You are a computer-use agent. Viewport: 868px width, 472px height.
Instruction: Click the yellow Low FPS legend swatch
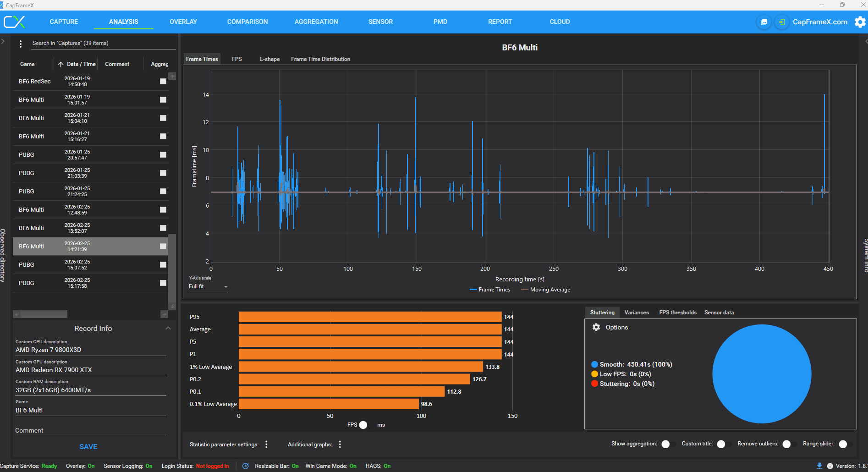[x=595, y=374]
